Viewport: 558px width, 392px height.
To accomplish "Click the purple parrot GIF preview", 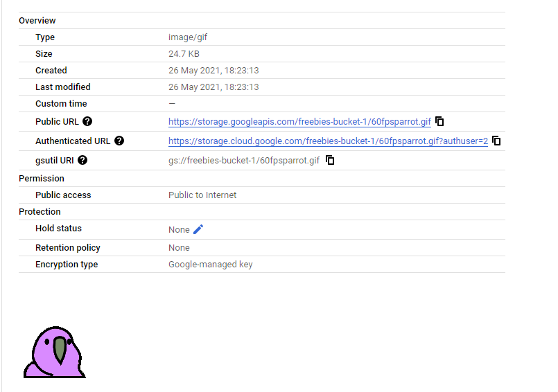I will (x=54, y=353).
